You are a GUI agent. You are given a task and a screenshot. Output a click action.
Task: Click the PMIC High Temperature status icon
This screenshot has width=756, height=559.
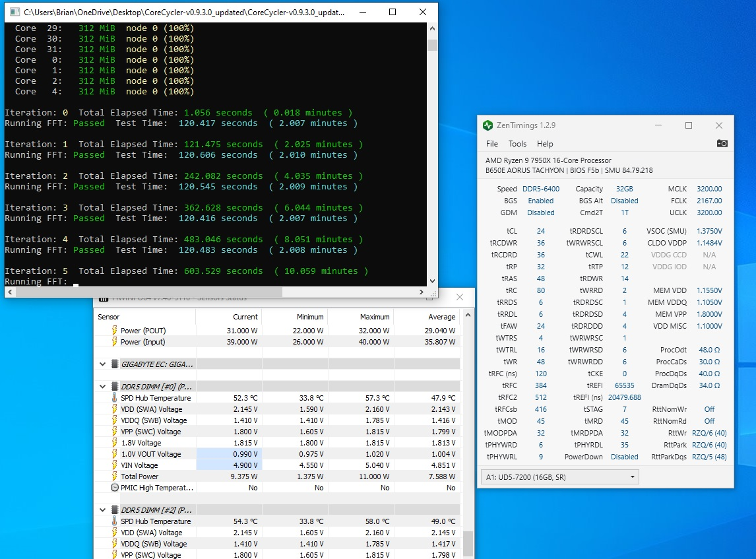click(115, 488)
